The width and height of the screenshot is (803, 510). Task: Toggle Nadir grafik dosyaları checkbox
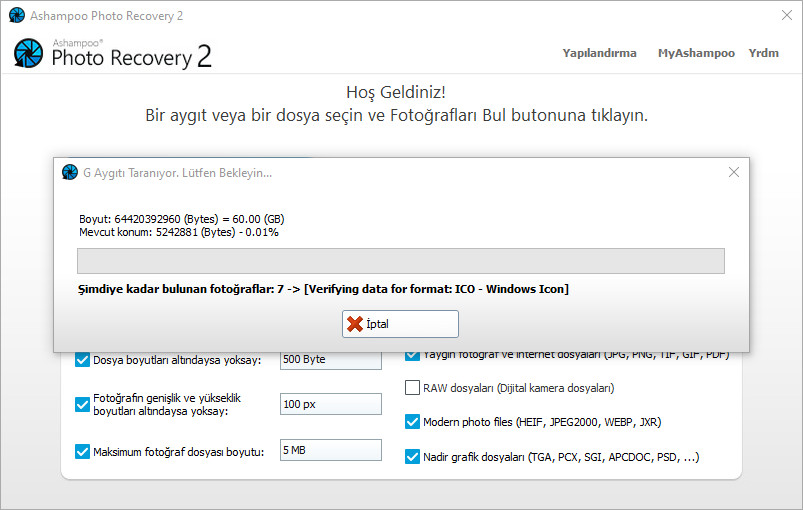(412, 456)
